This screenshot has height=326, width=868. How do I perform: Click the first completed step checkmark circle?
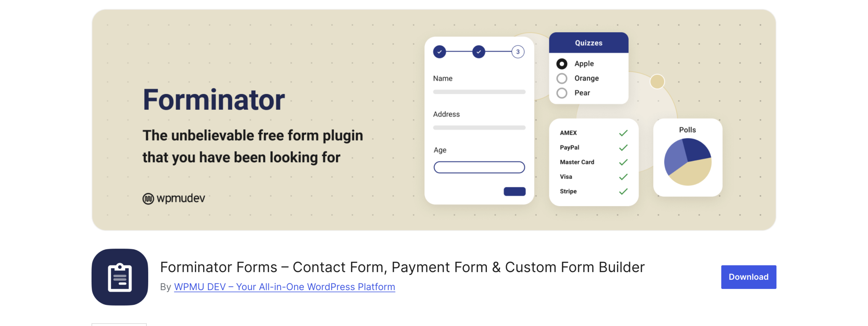pos(439,52)
